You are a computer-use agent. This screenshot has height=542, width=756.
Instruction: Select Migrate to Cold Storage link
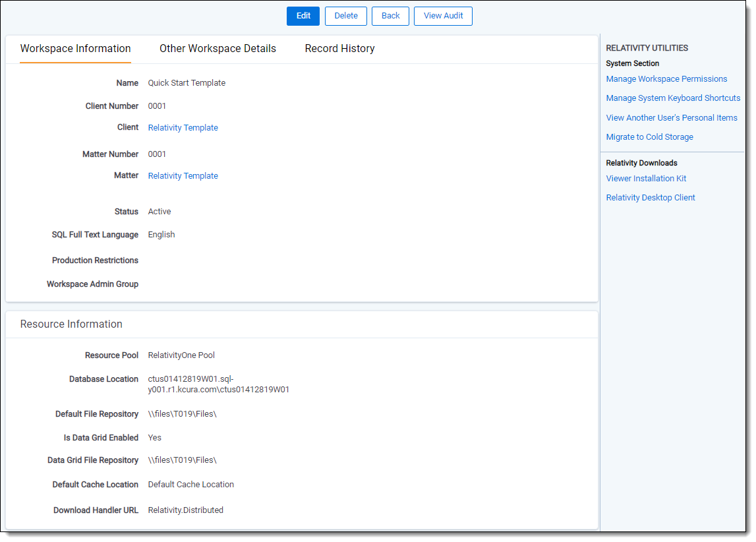[x=649, y=137]
